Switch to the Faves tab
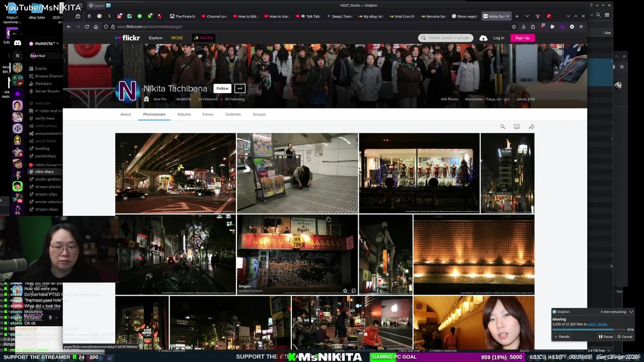 coord(208,114)
